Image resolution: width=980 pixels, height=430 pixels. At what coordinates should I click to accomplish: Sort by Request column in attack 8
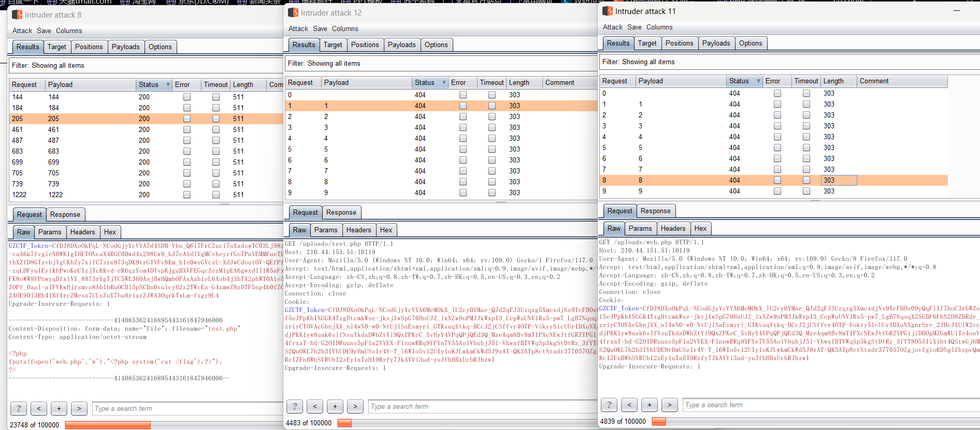coord(27,84)
